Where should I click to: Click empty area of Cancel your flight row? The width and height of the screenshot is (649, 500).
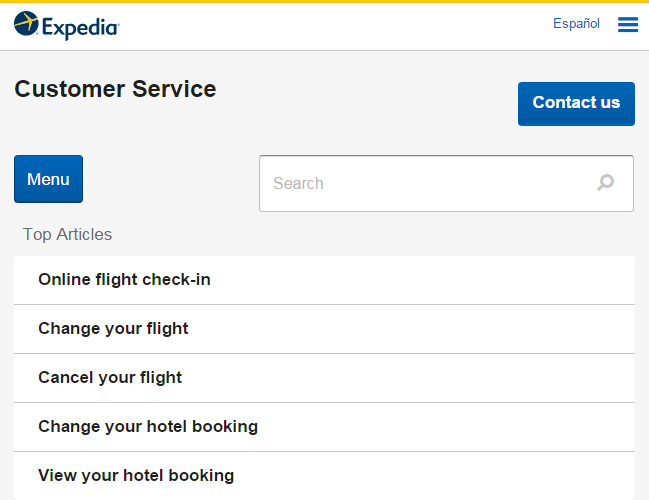pyautogui.click(x=408, y=378)
